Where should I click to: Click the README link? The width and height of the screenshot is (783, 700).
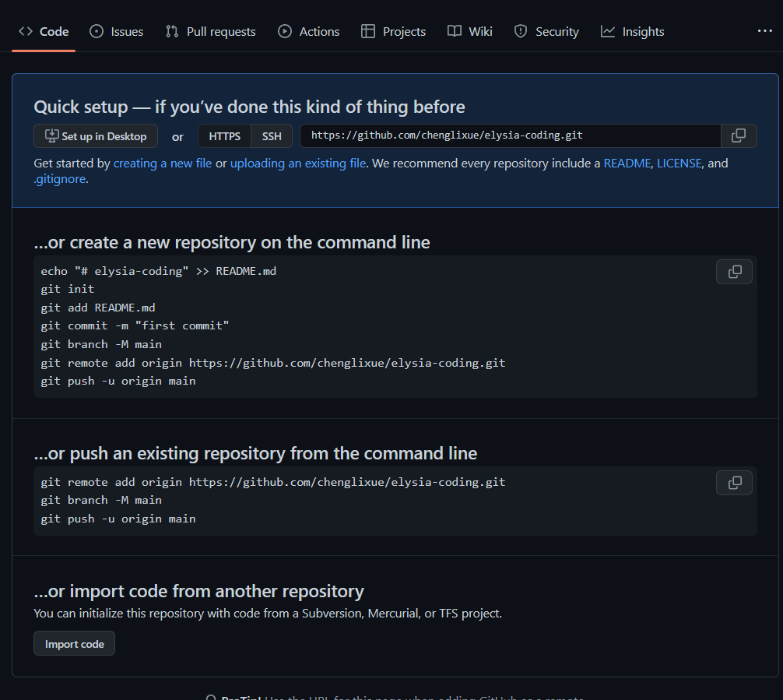click(627, 164)
